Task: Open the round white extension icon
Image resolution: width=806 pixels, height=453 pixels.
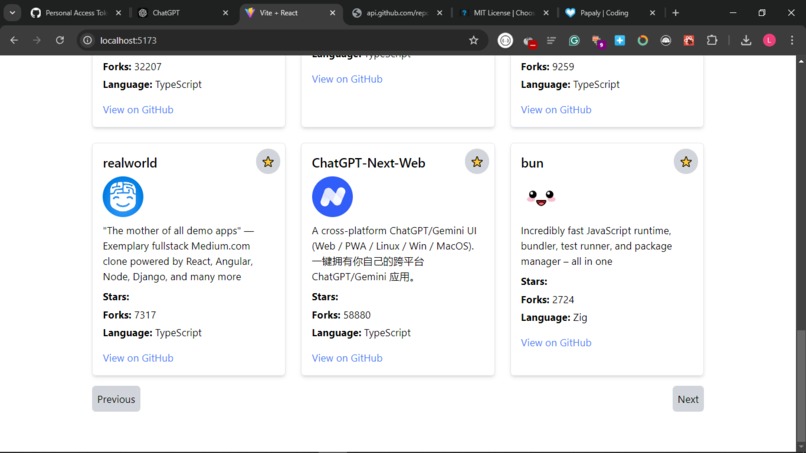Action: coord(505,40)
